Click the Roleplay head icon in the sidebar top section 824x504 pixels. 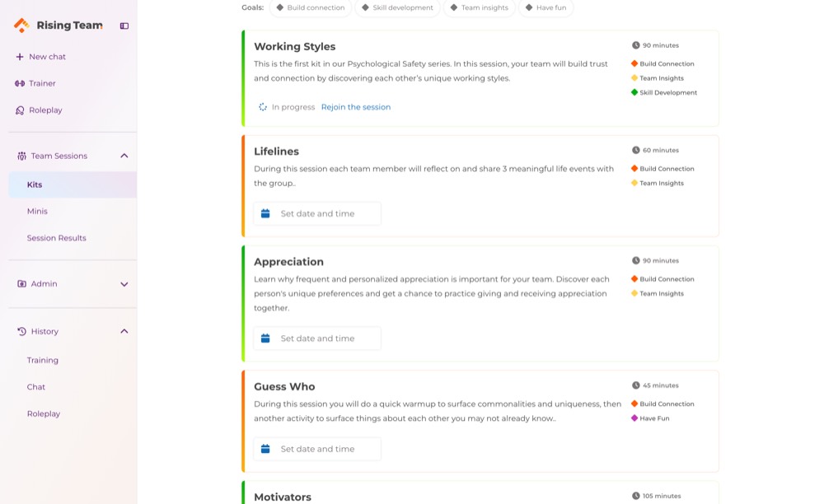pyautogui.click(x=20, y=110)
